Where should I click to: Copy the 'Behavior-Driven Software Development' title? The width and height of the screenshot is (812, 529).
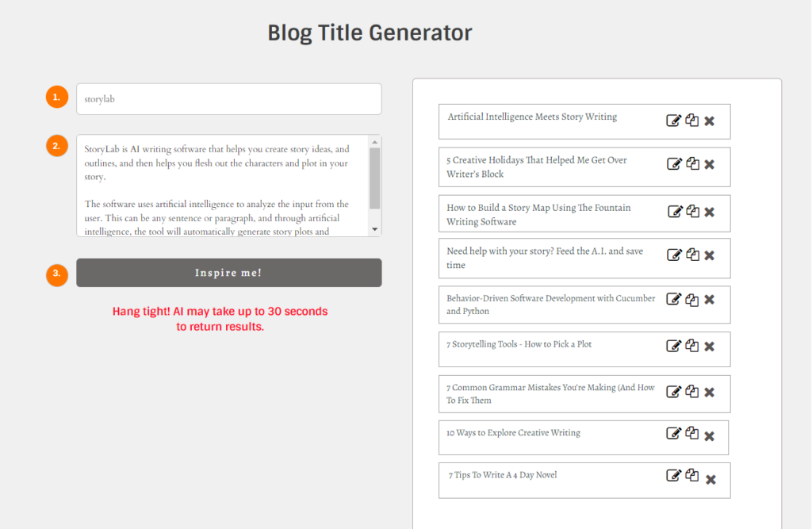click(x=691, y=300)
